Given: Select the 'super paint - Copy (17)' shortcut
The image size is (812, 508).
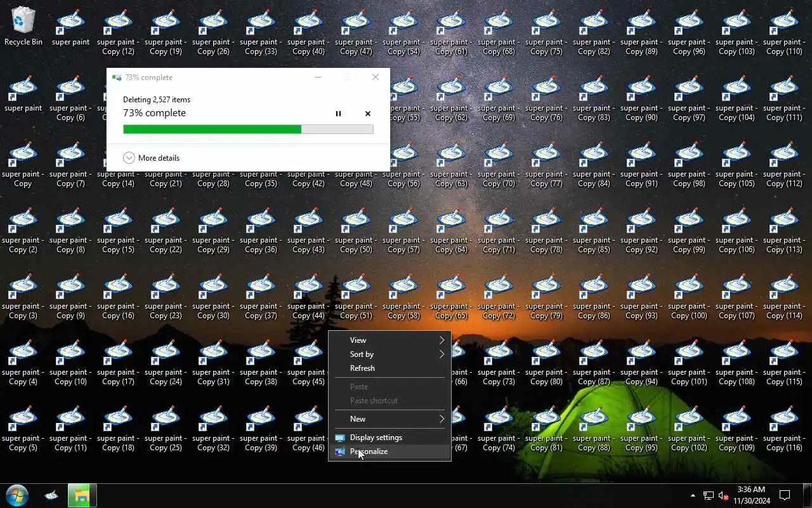Looking at the screenshot, I should [x=119, y=362].
